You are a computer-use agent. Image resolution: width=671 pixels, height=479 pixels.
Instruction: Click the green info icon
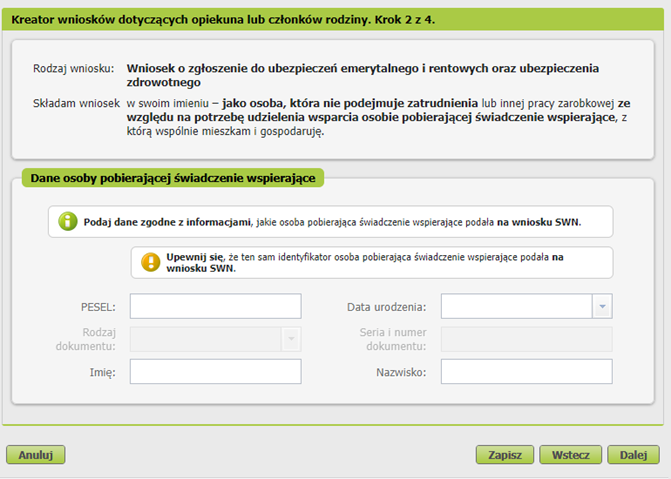point(68,222)
